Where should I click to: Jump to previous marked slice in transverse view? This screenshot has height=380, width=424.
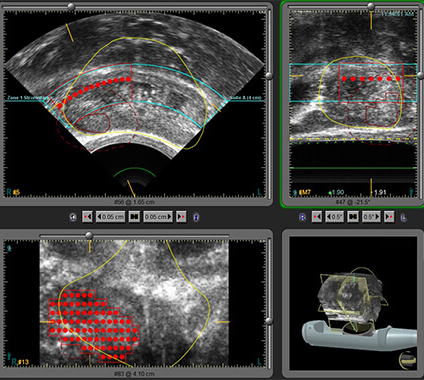[x=87, y=217]
